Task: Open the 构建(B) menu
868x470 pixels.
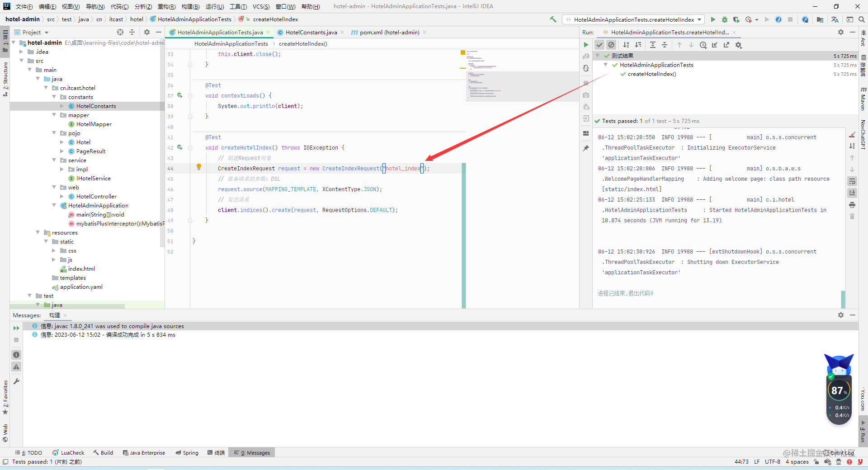Action: [190, 6]
